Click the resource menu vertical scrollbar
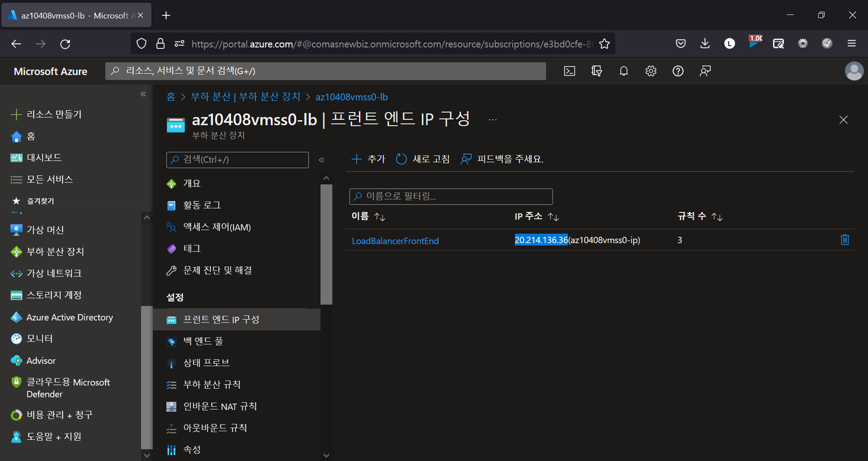The height and width of the screenshot is (461, 868). tap(326, 244)
